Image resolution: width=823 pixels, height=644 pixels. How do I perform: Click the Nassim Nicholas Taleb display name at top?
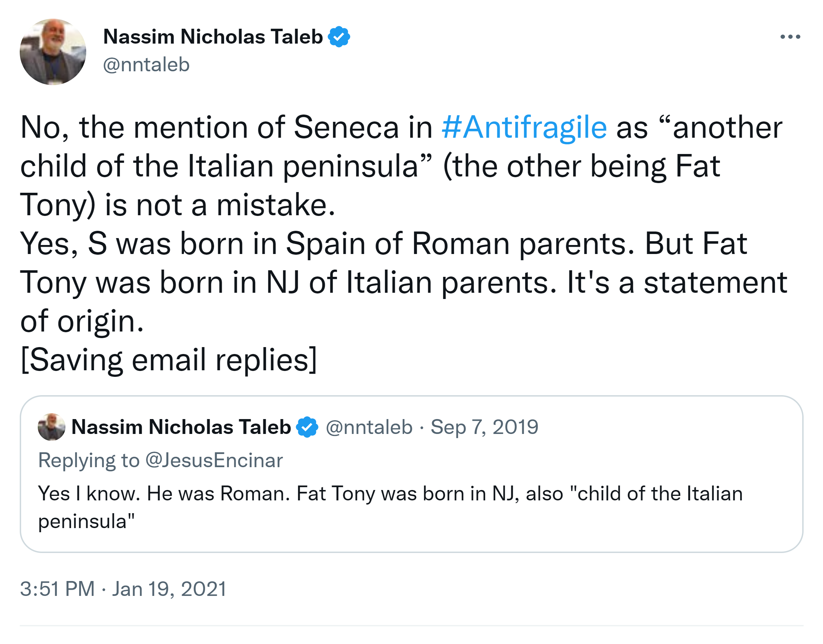(x=213, y=37)
